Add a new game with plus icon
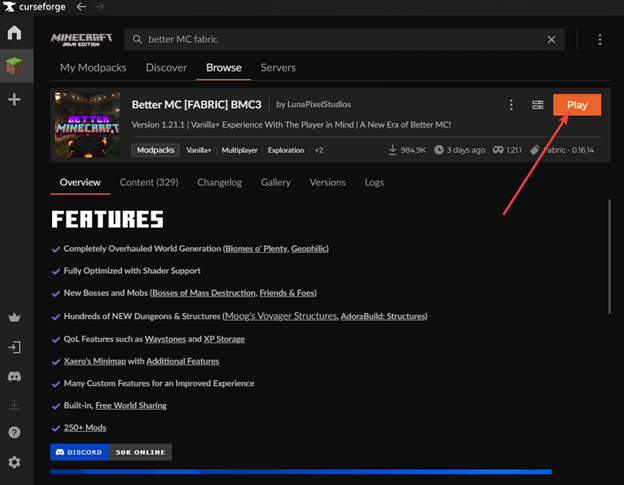 click(x=14, y=99)
